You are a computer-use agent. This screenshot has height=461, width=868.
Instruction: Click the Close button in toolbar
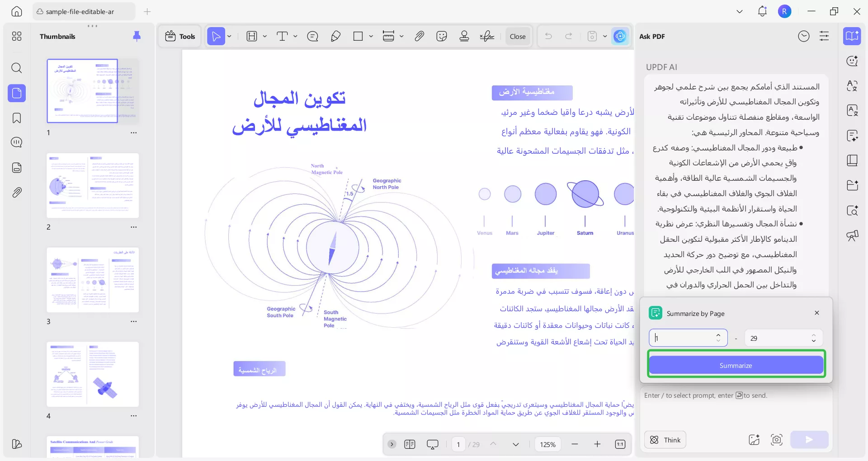click(x=518, y=36)
